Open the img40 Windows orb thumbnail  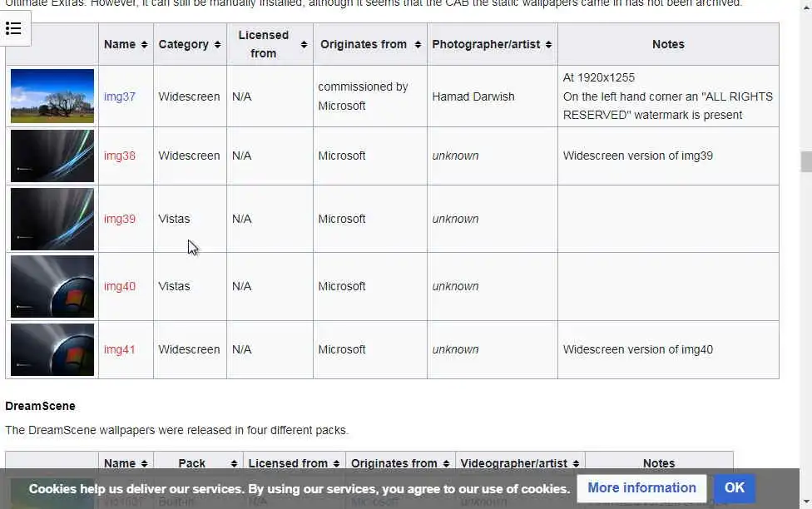pos(52,286)
